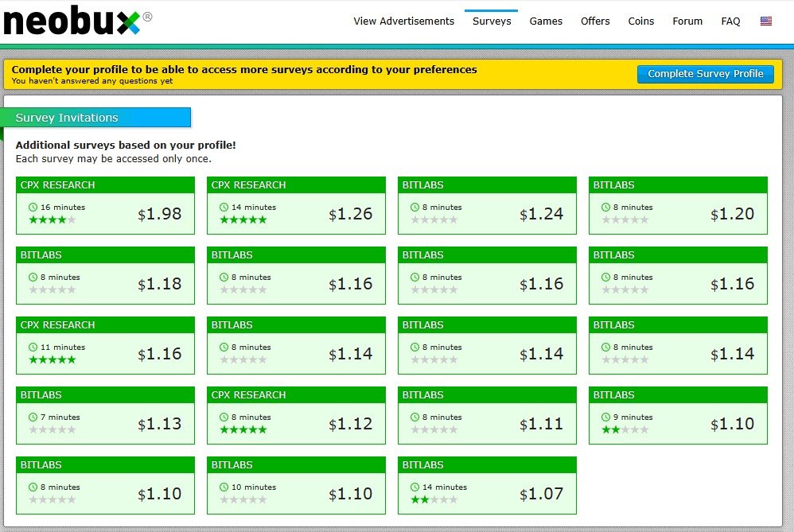Image resolution: width=794 pixels, height=532 pixels.
Task: Click the two-star rating on the 9-minute $1.10 survey
Action: coord(624,429)
